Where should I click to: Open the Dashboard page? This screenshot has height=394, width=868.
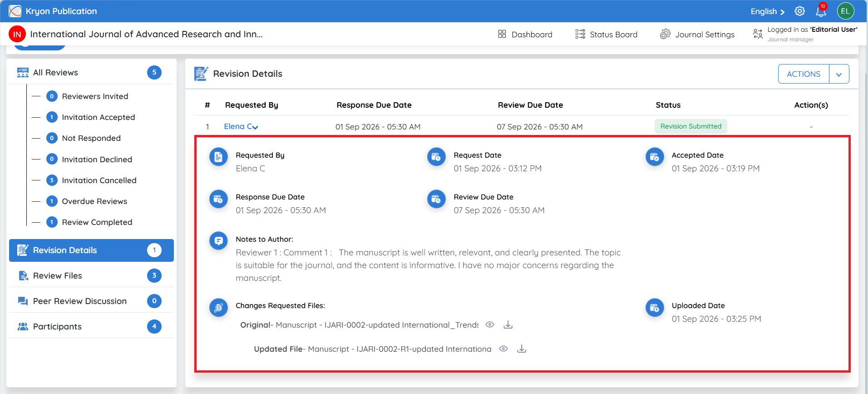[x=525, y=34]
